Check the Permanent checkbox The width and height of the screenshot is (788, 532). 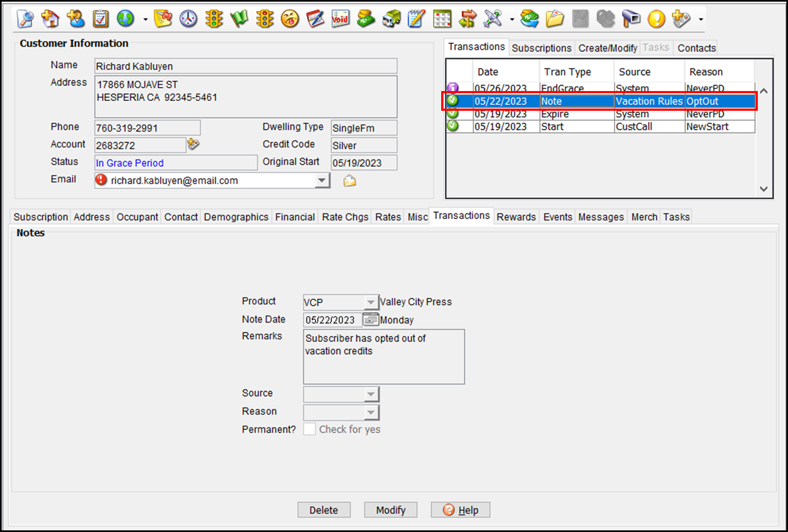point(309,429)
